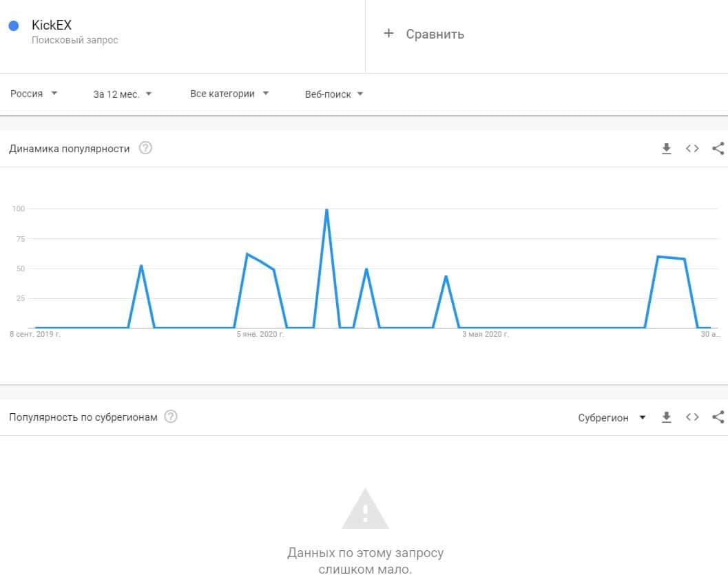
Task: Click the 5 янв. 2020 г. axis label
Action: [260, 335]
